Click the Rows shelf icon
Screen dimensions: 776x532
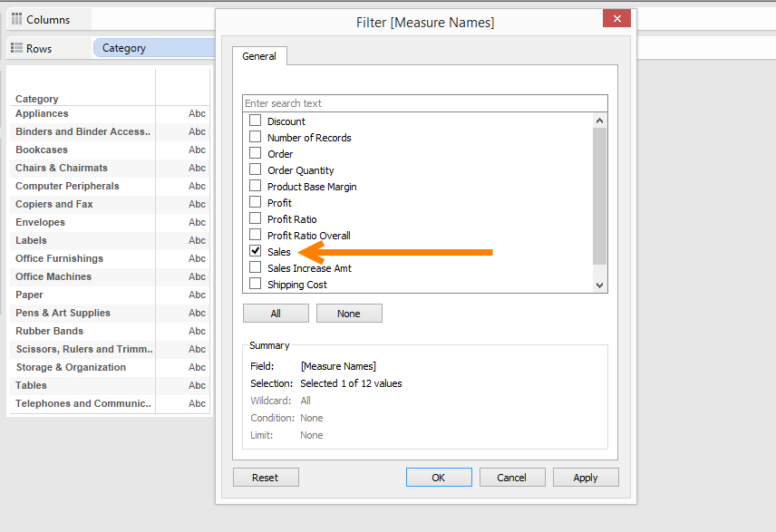click(x=16, y=48)
